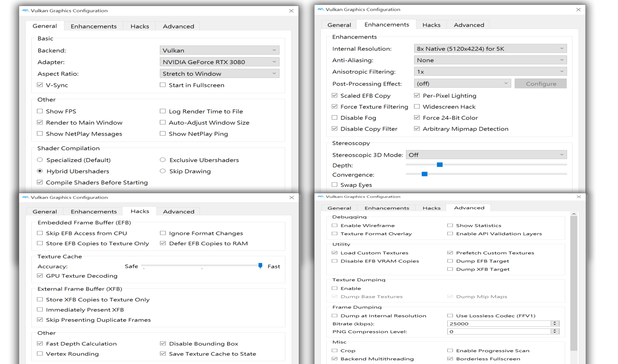Click the Bitrate (kbps) field showing 25000
The image size is (618, 364).
coord(499,324)
